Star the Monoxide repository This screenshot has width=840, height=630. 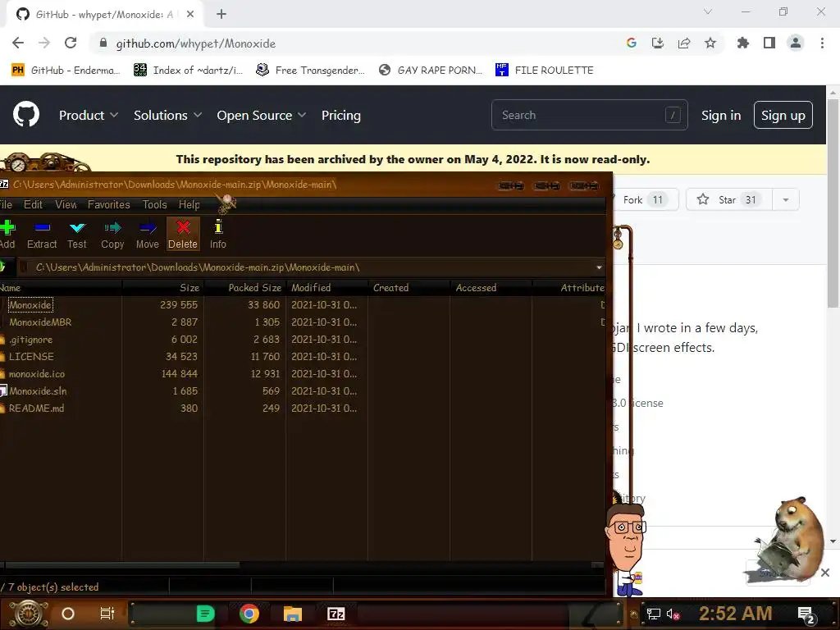(x=728, y=200)
